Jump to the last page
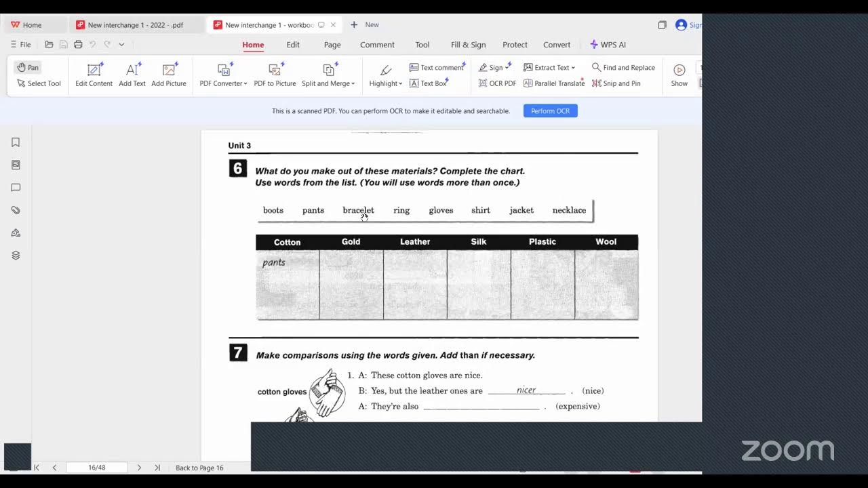 [157, 468]
